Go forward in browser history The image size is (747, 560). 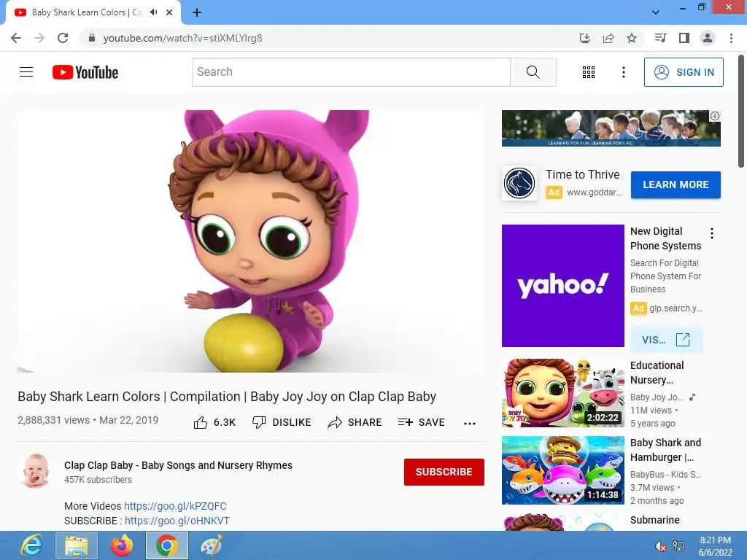pyautogui.click(x=39, y=38)
